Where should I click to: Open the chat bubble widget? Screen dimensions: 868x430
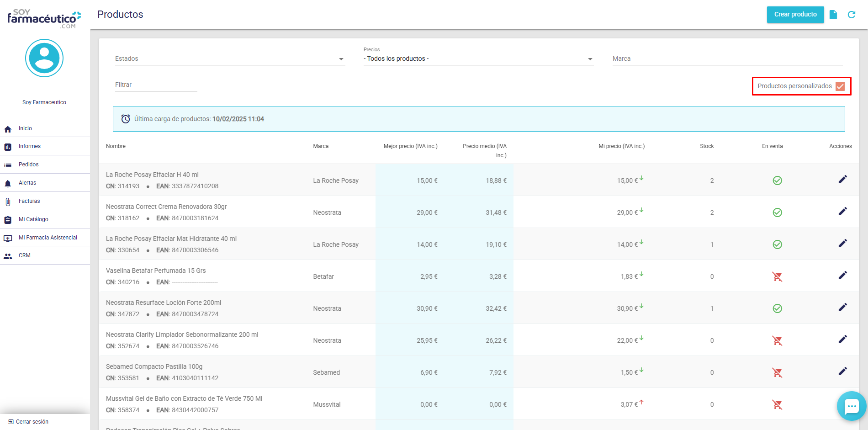coord(852,406)
